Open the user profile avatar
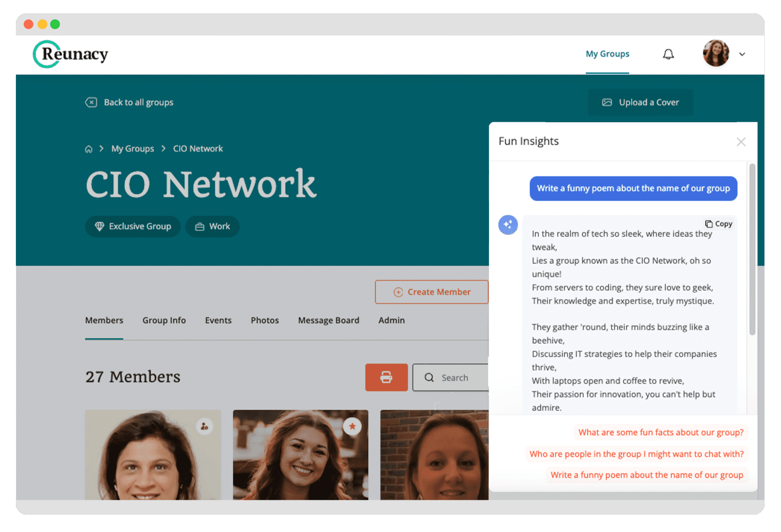The image size is (781, 532). pyautogui.click(x=716, y=53)
